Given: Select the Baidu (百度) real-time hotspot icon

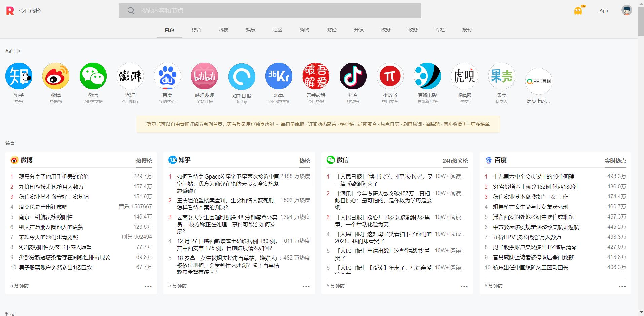Looking at the screenshot, I should tap(167, 76).
